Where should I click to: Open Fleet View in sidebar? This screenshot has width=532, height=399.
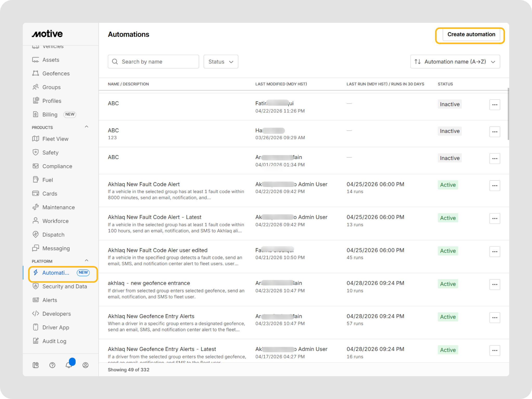click(x=55, y=139)
